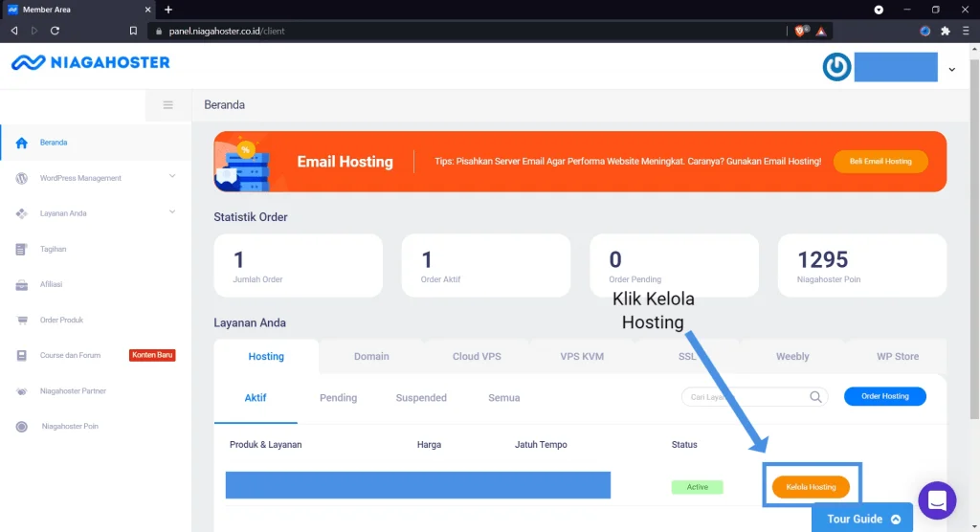The height and width of the screenshot is (532, 980).
Task: Click the Beranda home icon
Action: pyautogui.click(x=21, y=143)
